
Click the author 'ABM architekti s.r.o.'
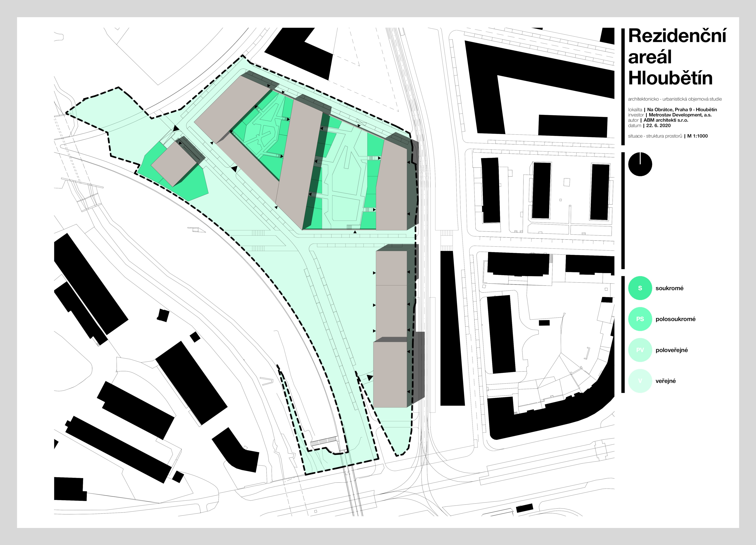pyautogui.click(x=666, y=120)
